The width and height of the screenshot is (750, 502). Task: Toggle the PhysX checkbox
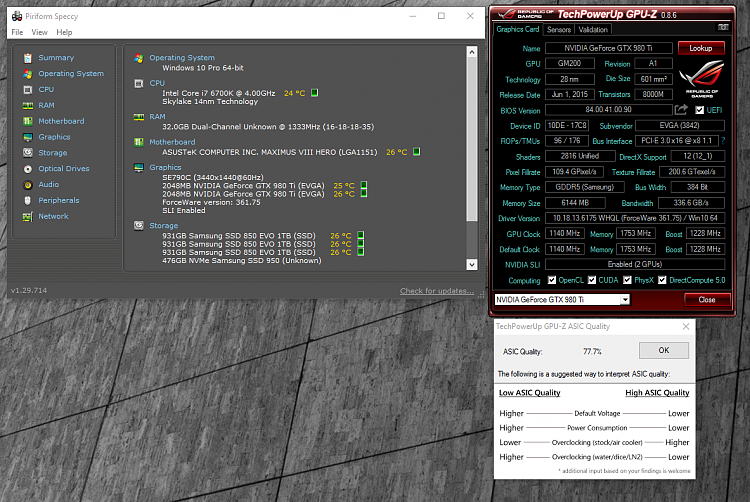coord(627,280)
